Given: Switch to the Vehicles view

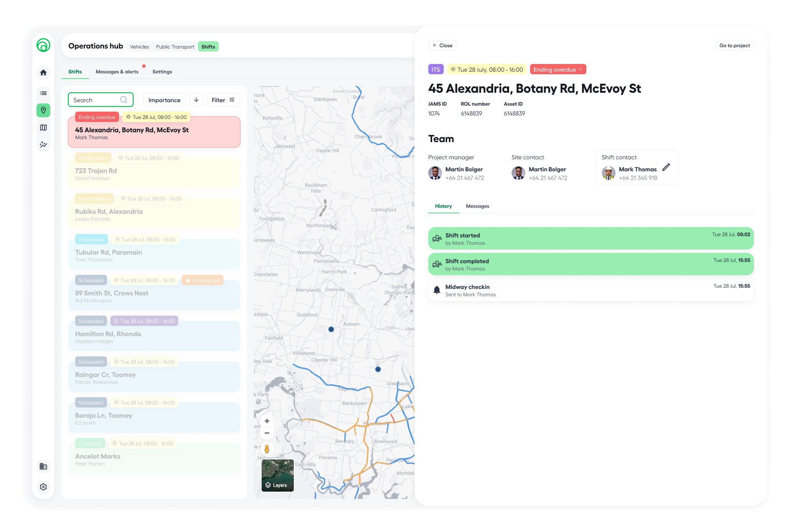Looking at the screenshot, I should 140,47.
